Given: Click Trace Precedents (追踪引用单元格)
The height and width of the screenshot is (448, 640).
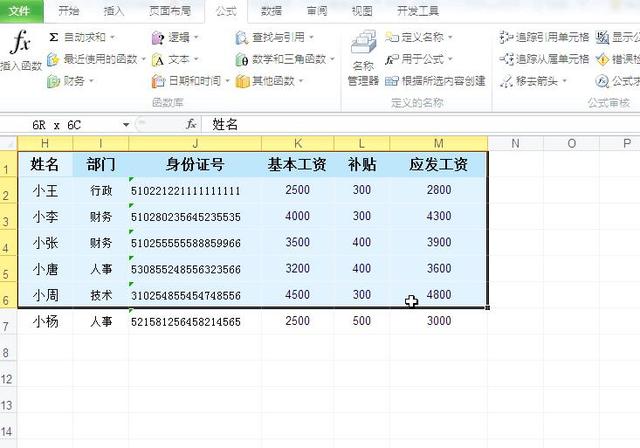Looking at the screenshot, I should pos(544,38).
